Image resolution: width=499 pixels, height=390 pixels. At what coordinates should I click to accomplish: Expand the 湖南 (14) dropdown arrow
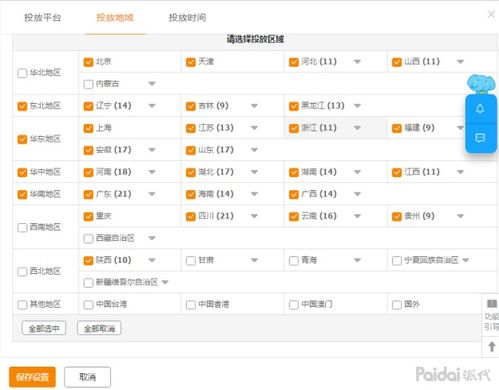(x=357, y=172)
